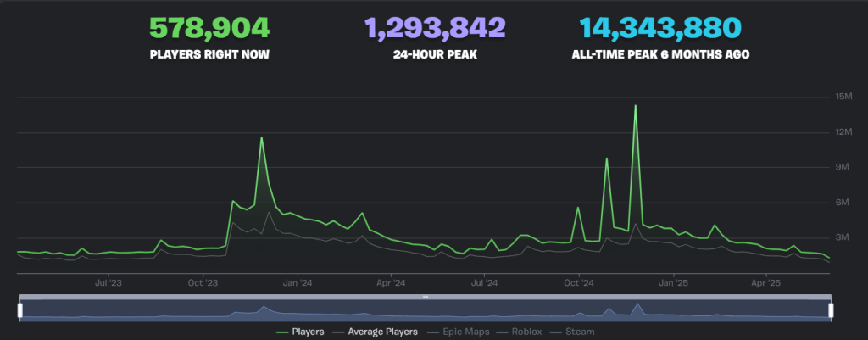Click the 15M y-axis label
The image size is (868, 340).
pos(844,97)
